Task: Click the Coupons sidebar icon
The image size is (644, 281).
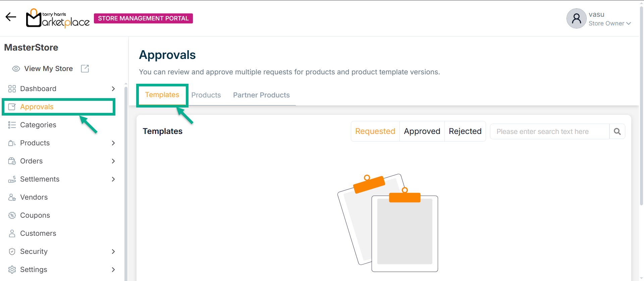Action: click(12, 215)
